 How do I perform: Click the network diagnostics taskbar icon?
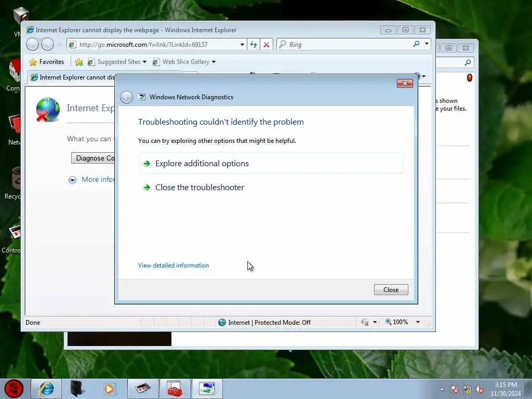[x=207, y=389]
